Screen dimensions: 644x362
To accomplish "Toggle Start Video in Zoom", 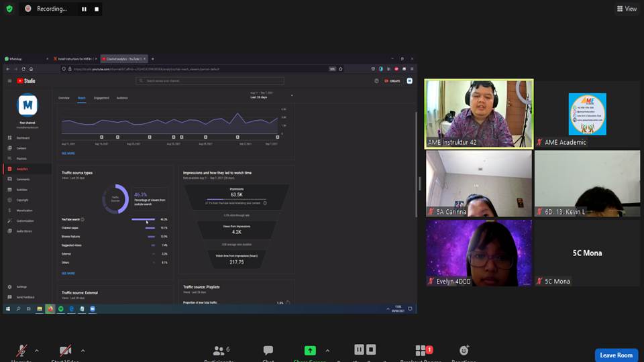I will point(65,353).
